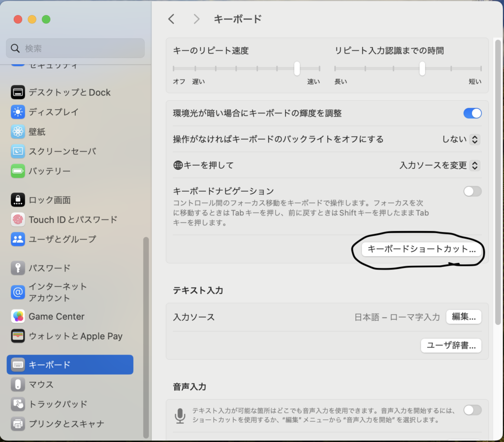Image resolution: width=504 pixels, height=442 pixels.
Task: Open the 入力ソースを変更 globe key dropdown
Action: pos(440,165)
